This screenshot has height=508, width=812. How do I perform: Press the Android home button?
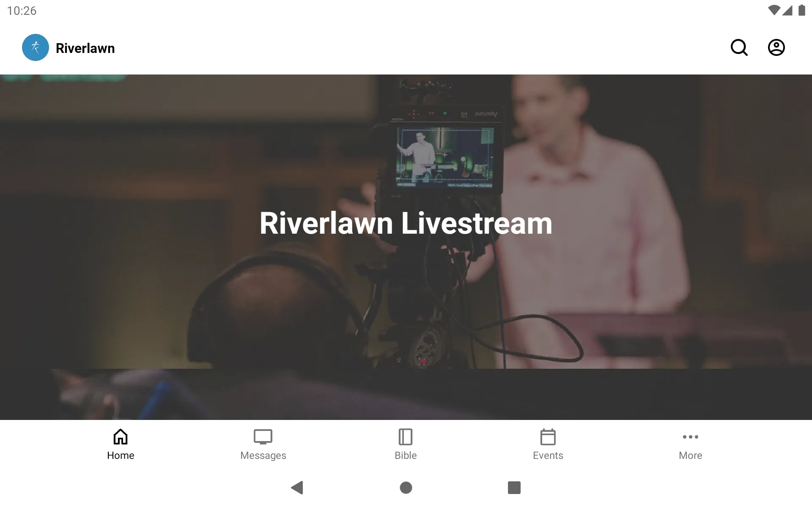pos(406,488)
